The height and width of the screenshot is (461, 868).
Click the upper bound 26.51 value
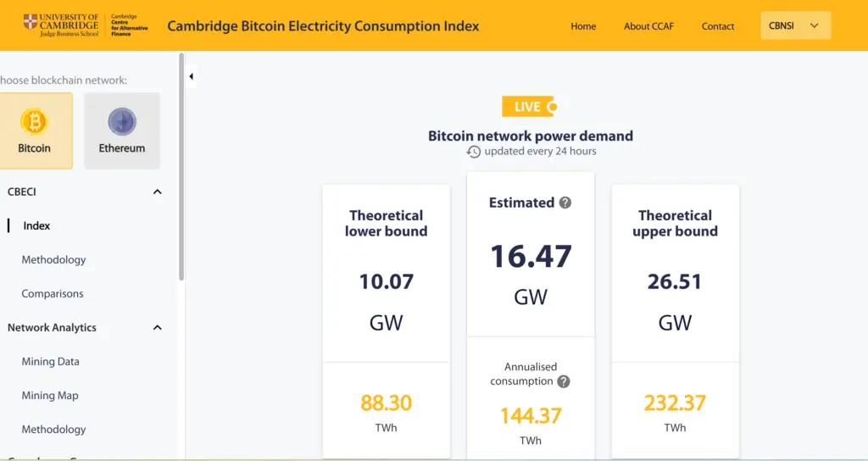675,281
